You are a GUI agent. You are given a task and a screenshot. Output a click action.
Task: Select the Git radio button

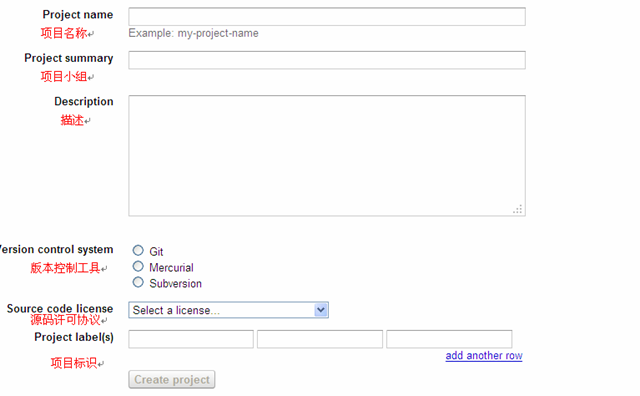(x=138, y=250)
